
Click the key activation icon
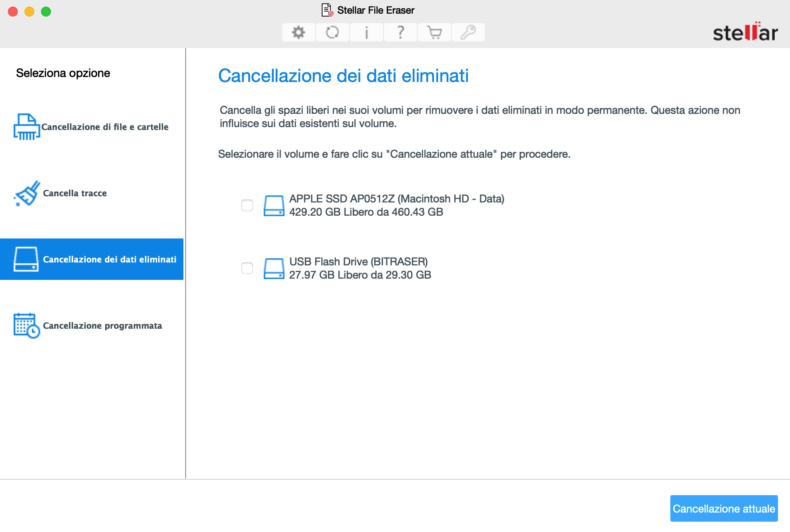468,32
